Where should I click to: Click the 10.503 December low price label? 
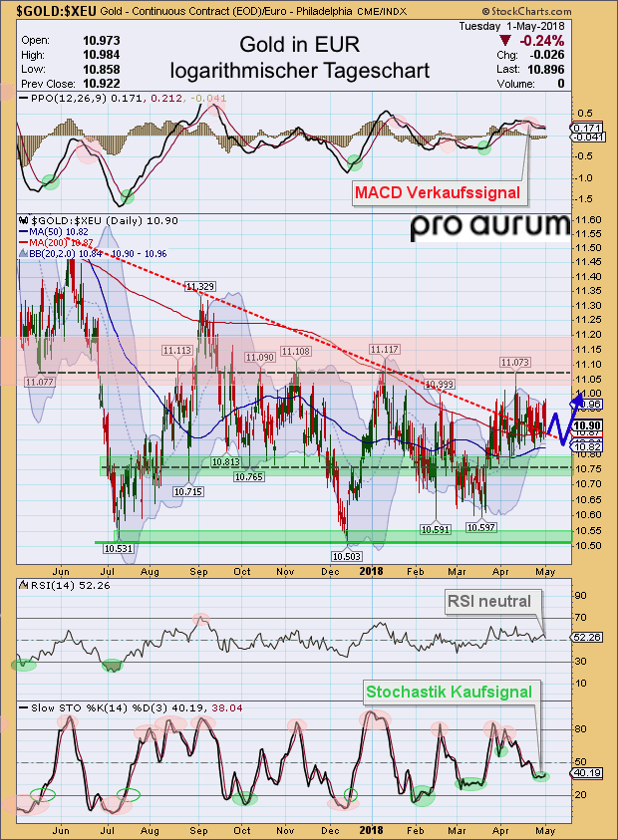click(x=345, y=554)
